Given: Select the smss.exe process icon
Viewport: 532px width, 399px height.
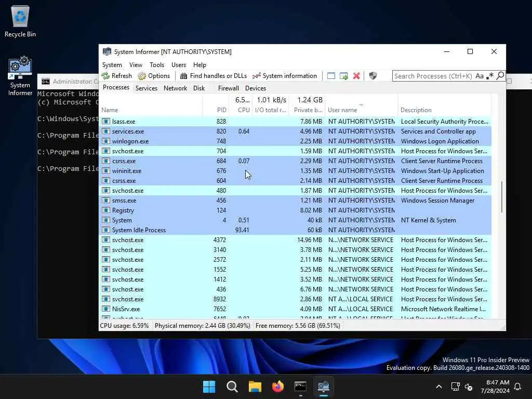Looking at the screenshot, I should [x=106, y=200].
